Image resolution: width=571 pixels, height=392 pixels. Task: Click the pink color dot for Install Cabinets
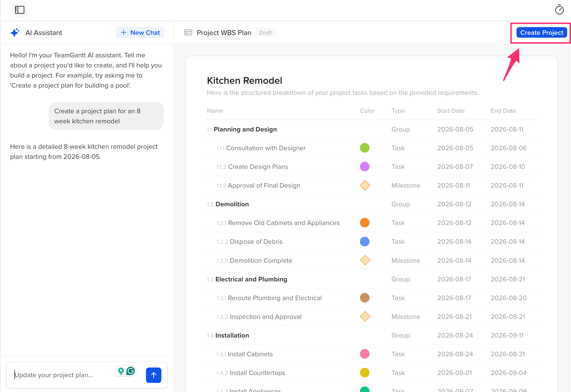[x=364, y=354]
